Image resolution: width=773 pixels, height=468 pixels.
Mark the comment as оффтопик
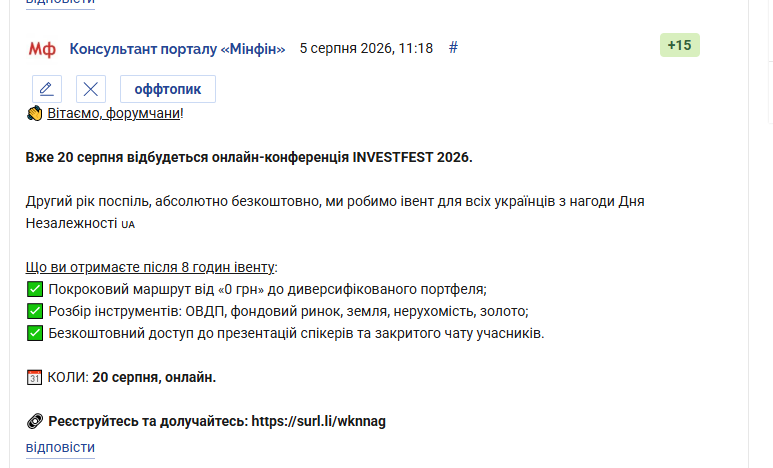point(168,89)
